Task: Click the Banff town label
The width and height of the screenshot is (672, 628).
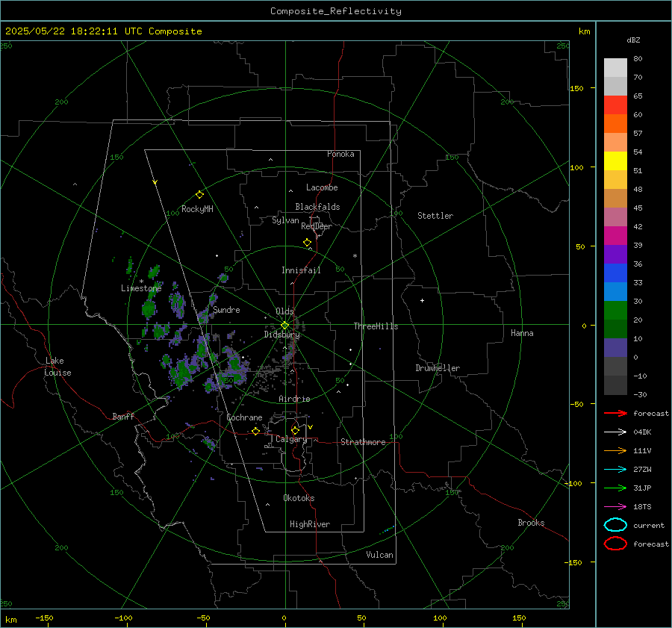Action: pos(123,416)
